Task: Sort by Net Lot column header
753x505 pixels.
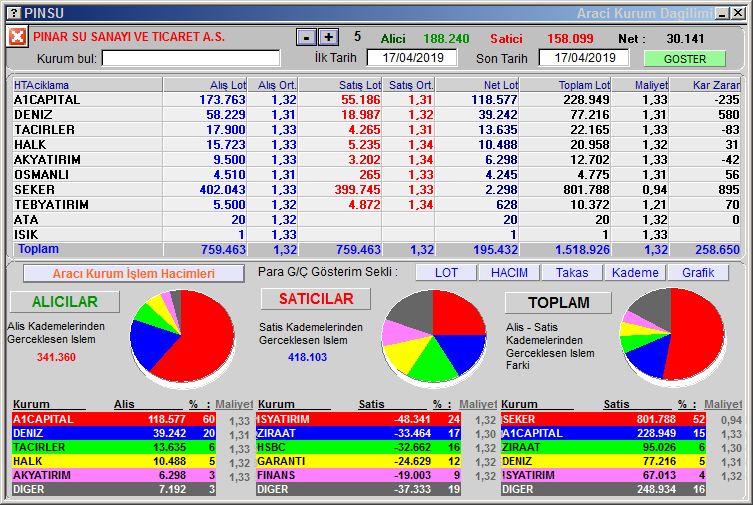Action: coord(477,85)
